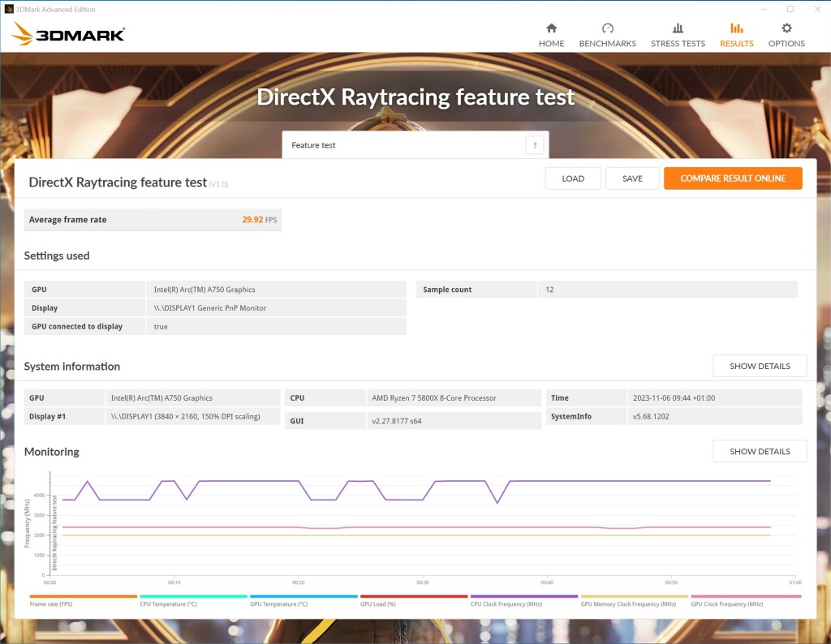The width and height of the screenshot is (831, 644).
Task: Click the Save button
Action: click(632, 178)
